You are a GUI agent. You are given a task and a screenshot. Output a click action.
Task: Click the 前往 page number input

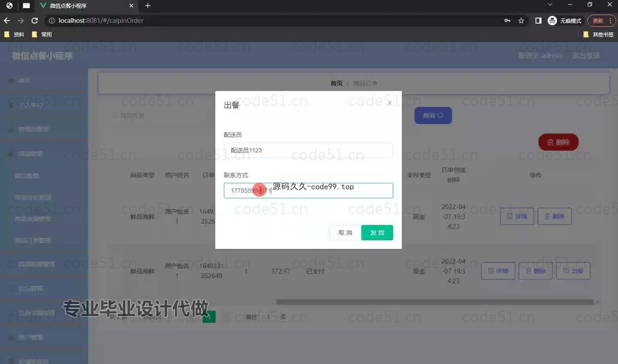(x=269, y=317)
